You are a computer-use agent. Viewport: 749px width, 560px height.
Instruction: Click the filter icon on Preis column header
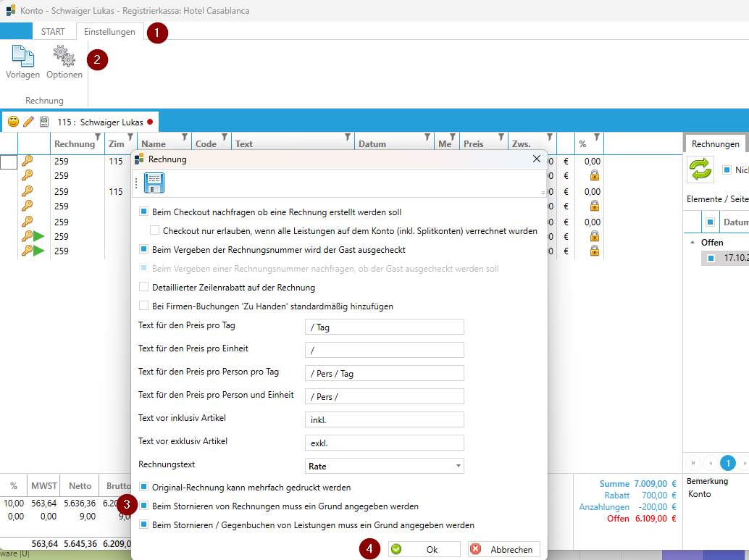pyautogui.click(x=501, y=137)
